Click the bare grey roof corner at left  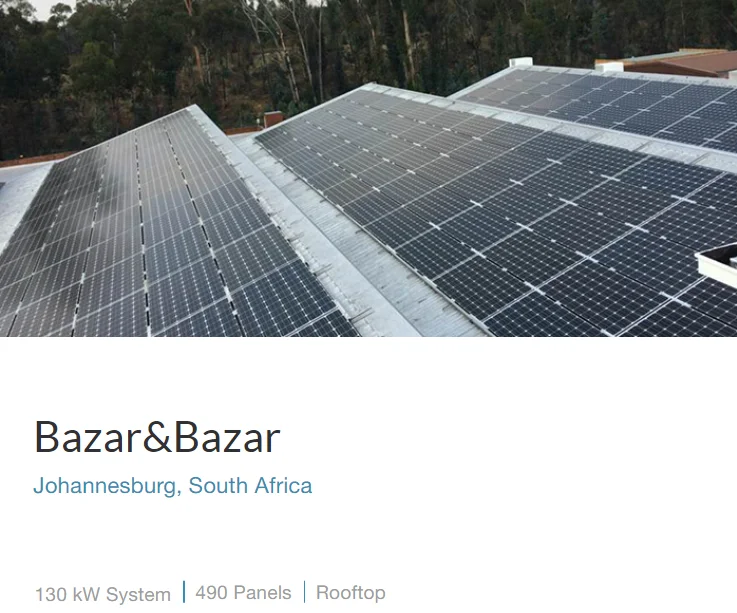(19, 197)
